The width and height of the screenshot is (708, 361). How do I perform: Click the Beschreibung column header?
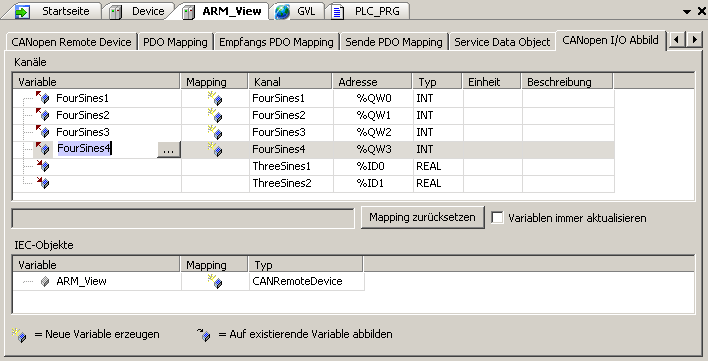tap(567, 82)
